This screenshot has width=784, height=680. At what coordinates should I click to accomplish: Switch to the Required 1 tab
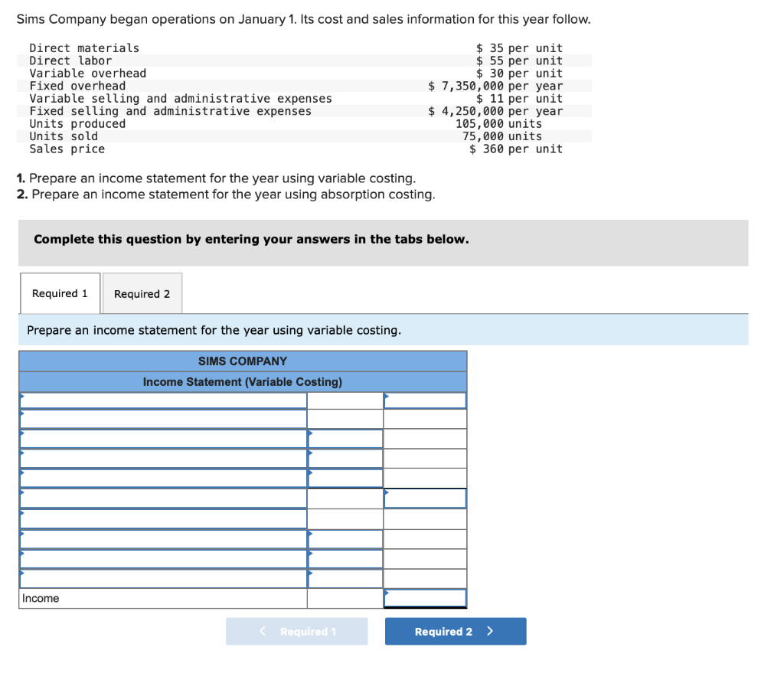[60, 293]
